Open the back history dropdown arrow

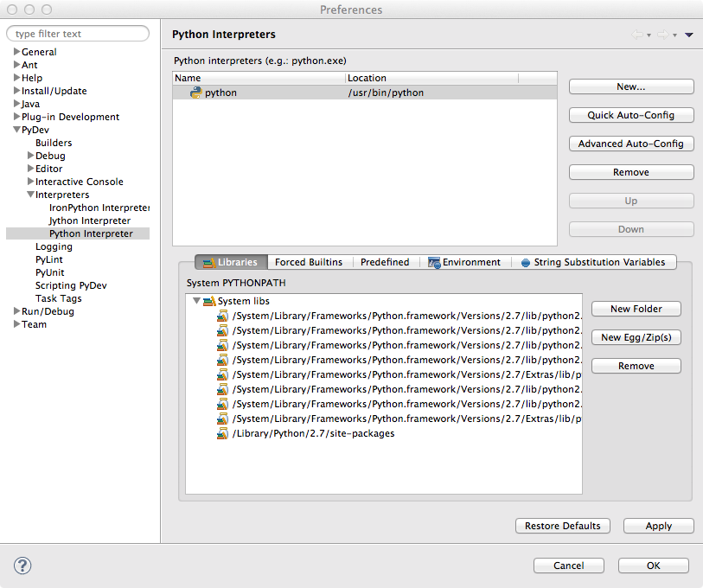click(649, 35)
